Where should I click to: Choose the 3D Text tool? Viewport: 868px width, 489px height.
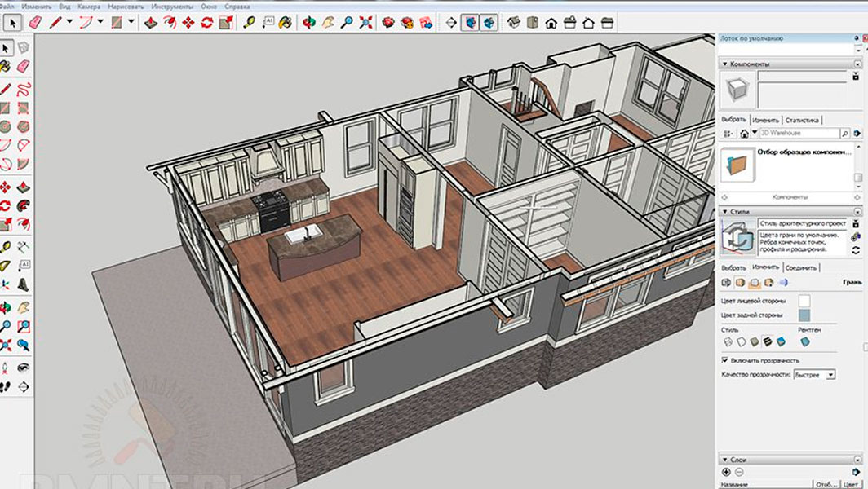pyautogui.click(x=23, y=284)
